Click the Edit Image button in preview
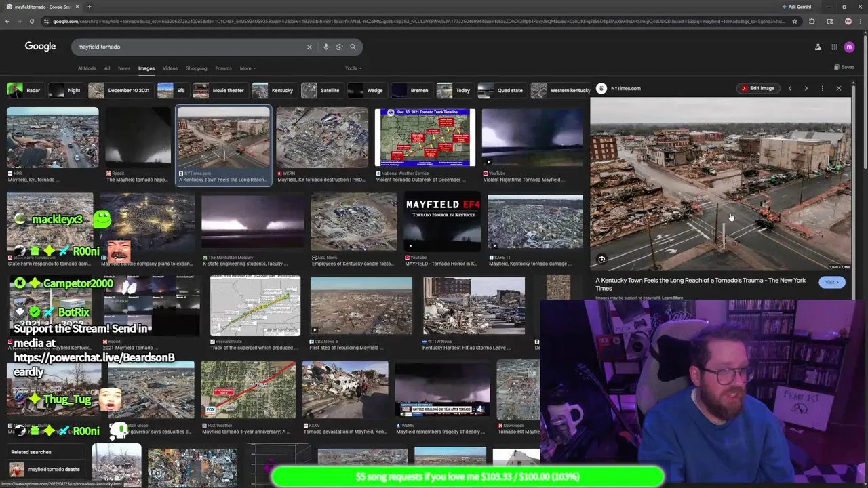The width and height of the screenshot is (868, 488). pyautogui.click(x=757, y=88)
